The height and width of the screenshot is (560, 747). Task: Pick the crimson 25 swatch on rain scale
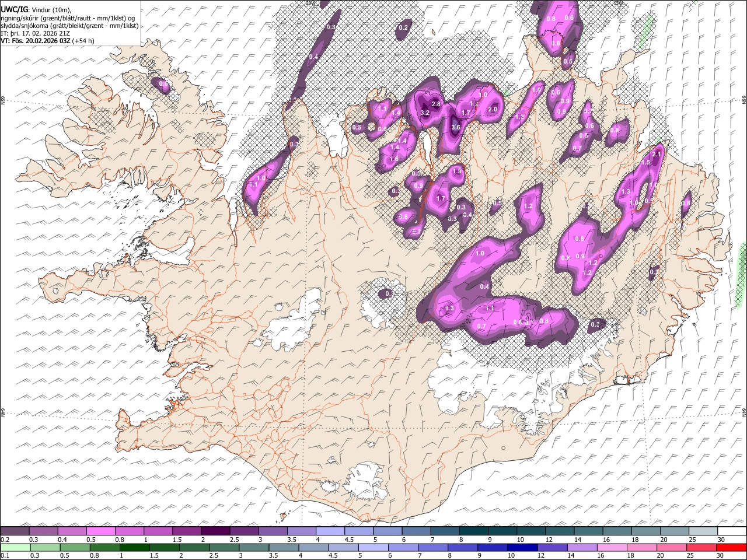(x=702, y=547)
